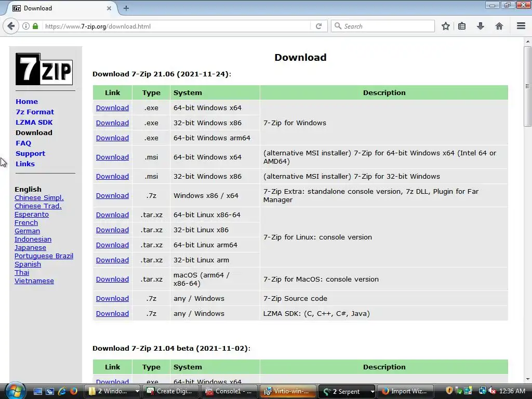Download the 32-bit Windows x86 .exe

(x=112, y=123)
